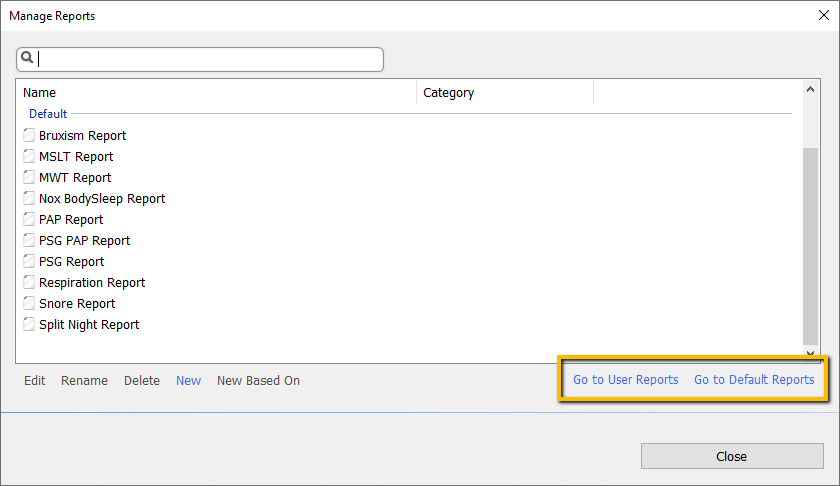This screenshot has width=840, height=486.
Task: Select the PSG Report entry
Action: (x=71, y=261)
